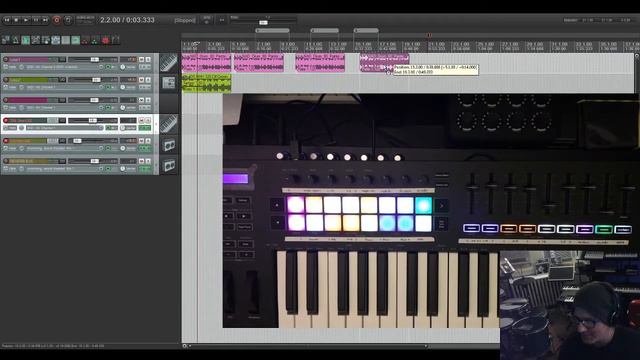Toggle record arm on the fifth track
The image size is (640, 360).
pos(6,141)
